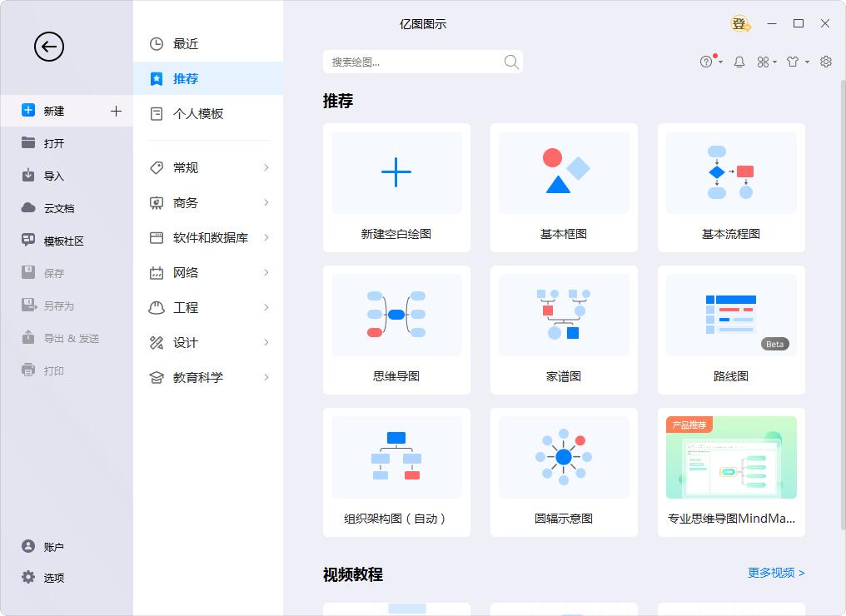The width and height of the screenshot is (846, 616).
Task: Choose the 圆辐示意图 template
Action: 564,473
